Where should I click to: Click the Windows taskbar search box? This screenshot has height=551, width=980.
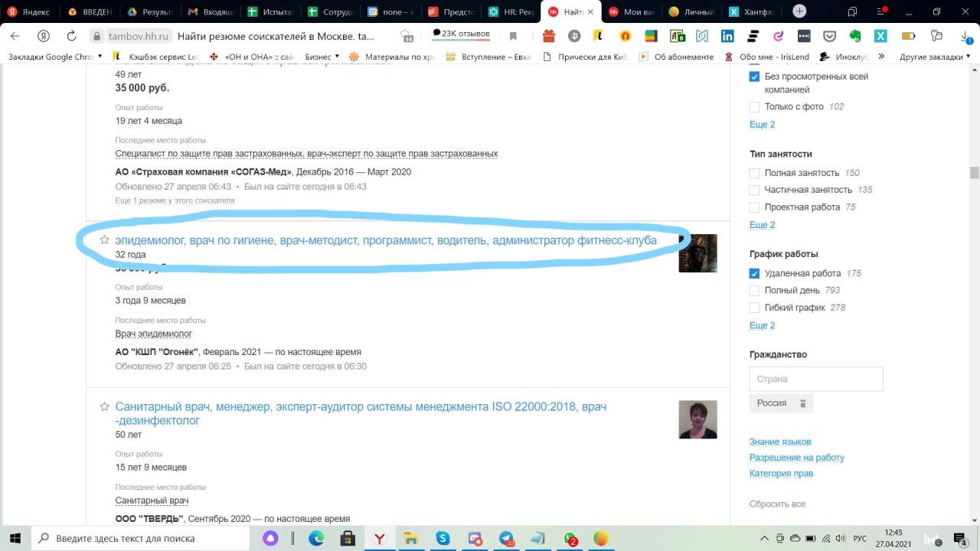140,538
